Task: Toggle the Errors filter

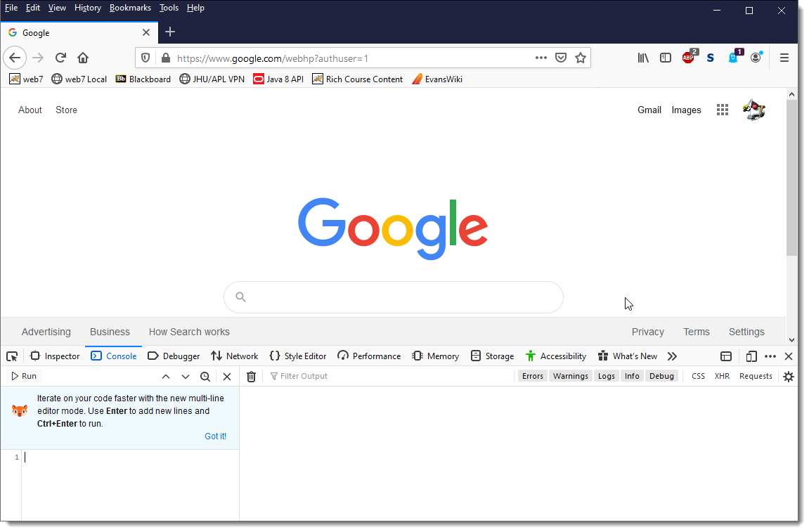Action: click(x=533, y=376)
